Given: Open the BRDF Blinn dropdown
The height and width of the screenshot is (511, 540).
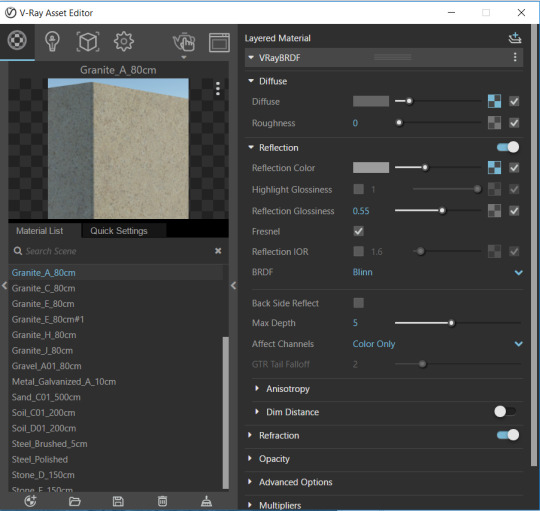Looking at the screenshot, I should coord(437,272).
